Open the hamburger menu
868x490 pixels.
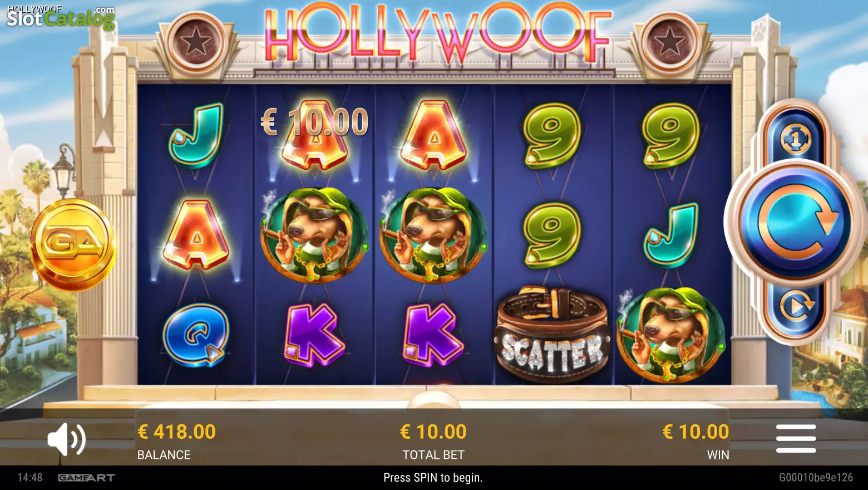pyautogui.click(x=796, y=438)
